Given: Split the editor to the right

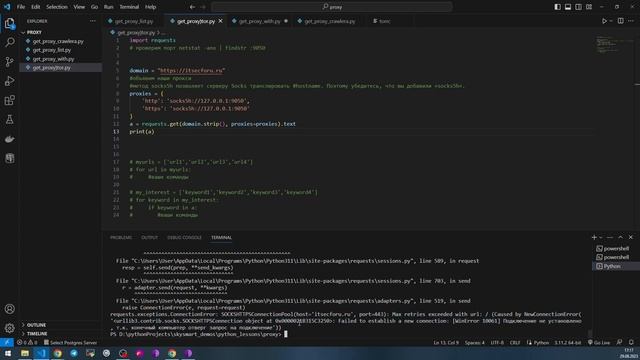Looking at the screenshot, I should click(620, 21).
